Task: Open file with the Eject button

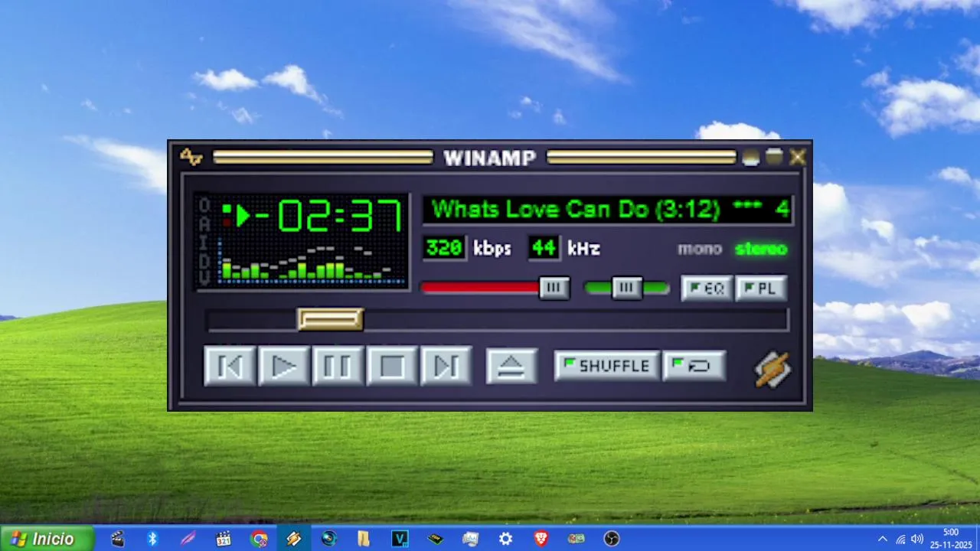Action: pyautogui.click(x=511, y=366)
